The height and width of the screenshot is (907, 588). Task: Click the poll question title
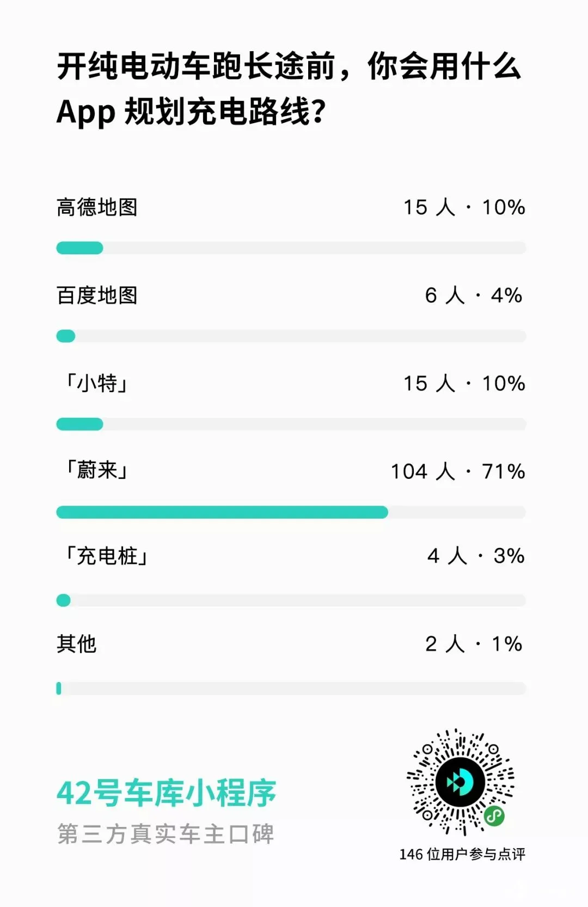(x=289, y=89)
